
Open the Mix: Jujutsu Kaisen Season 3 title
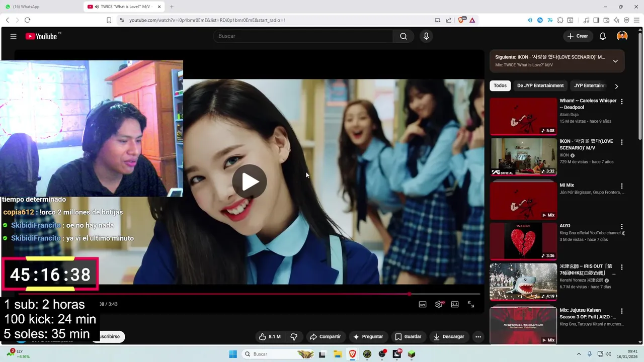(x=588, y=314)
